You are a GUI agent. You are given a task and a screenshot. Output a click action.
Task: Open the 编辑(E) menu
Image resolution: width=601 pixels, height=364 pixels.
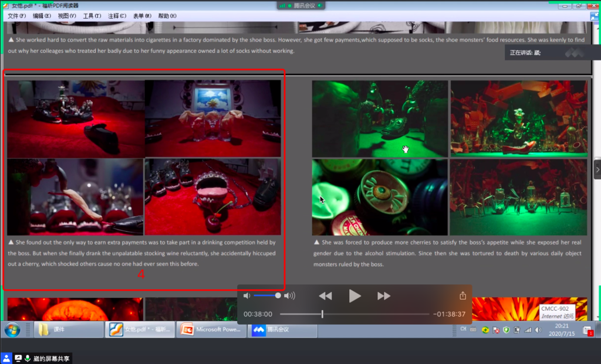[x=42, y=16]
